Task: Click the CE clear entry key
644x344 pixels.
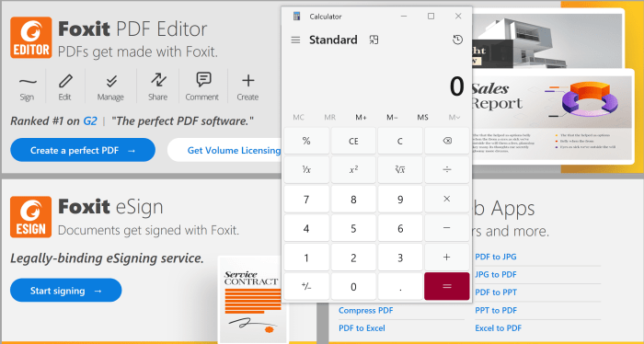Action: (353, 141)
